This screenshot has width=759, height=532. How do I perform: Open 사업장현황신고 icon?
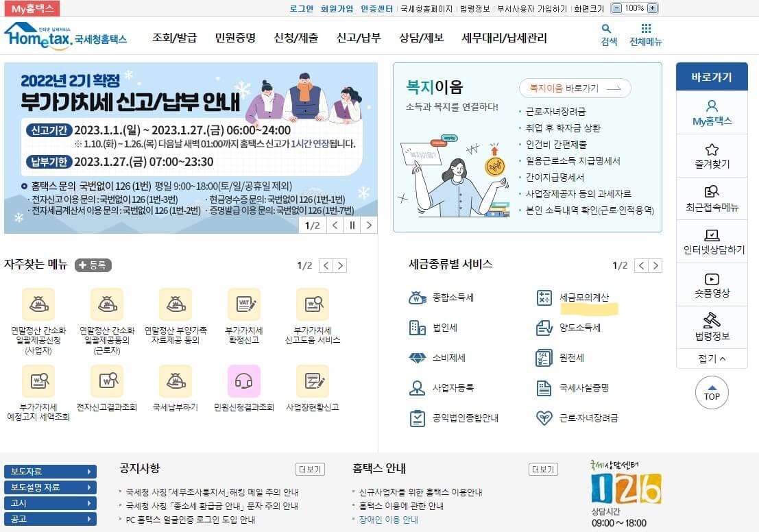pos(313,381)
